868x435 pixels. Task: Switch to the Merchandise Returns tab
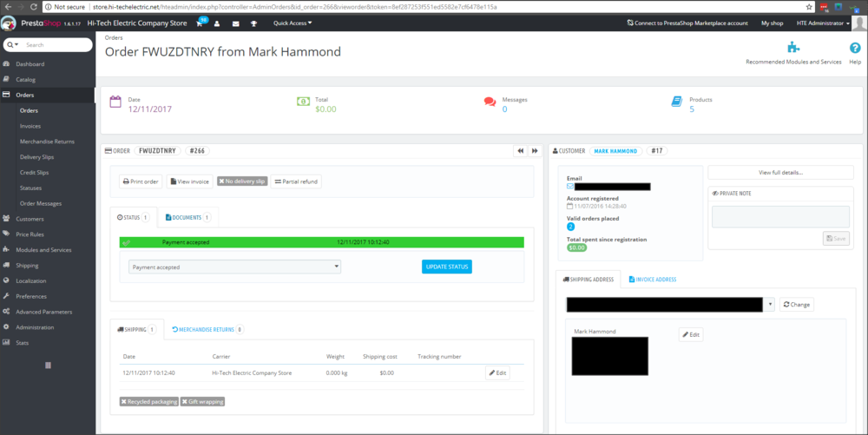pyautogui.click(x=207, y=329)
